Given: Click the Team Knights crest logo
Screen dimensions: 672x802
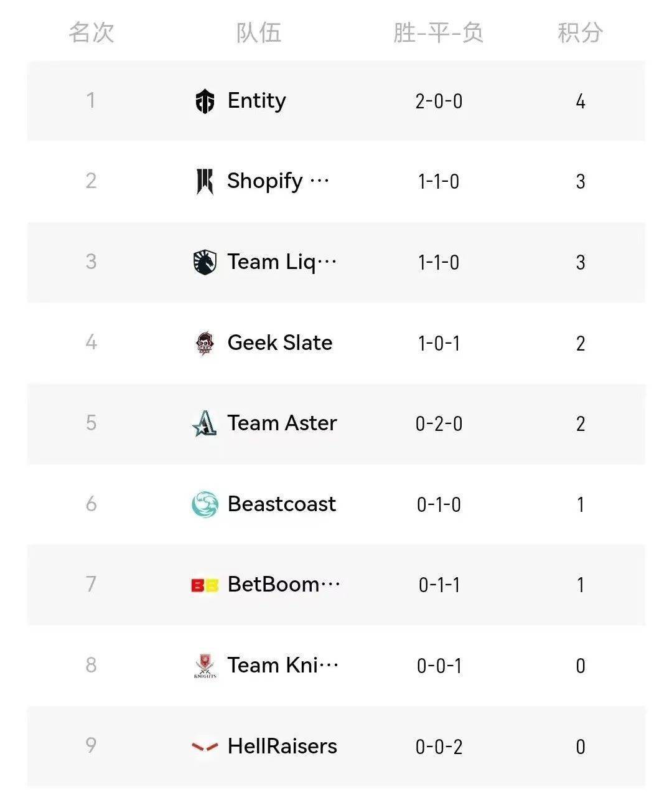Looking at the screenshot, I should point(205,666).
